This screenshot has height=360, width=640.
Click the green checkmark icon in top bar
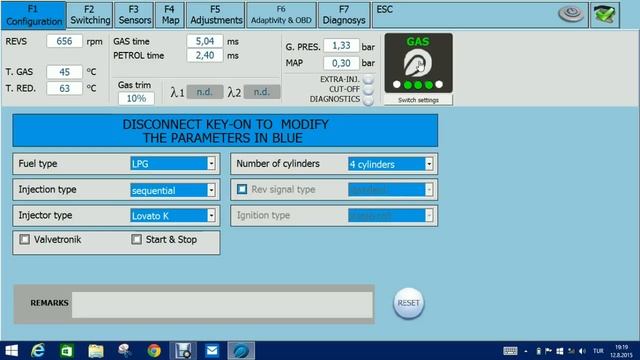click(x=604, y=15)
